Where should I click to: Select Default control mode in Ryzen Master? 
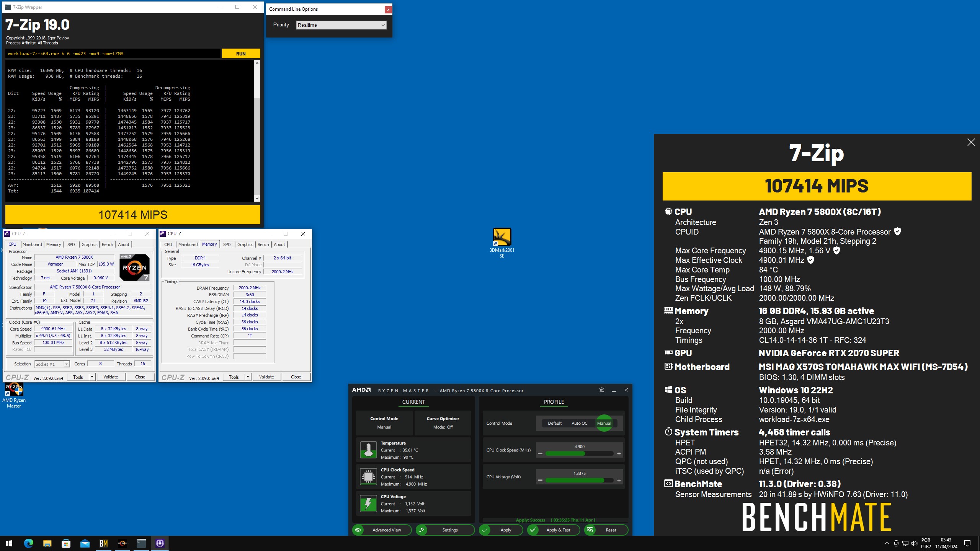[555, 423]
